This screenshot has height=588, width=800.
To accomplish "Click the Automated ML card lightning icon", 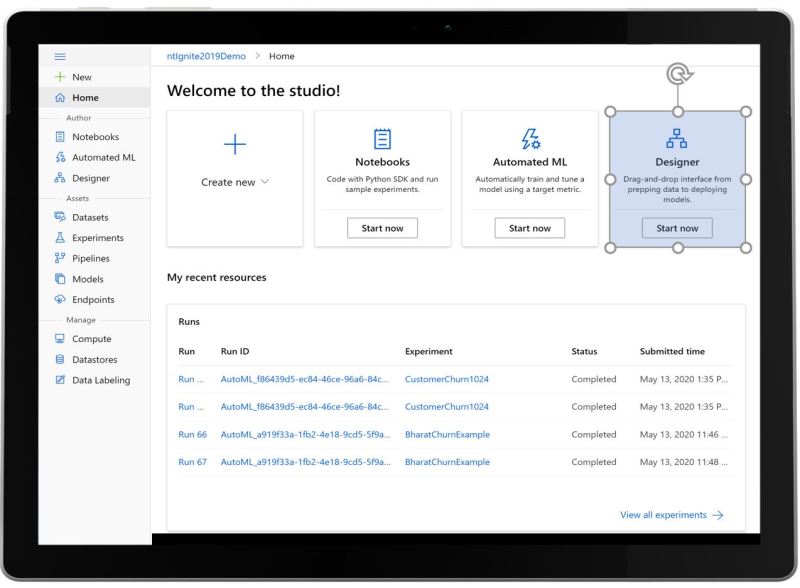I will tap(530, 139).
